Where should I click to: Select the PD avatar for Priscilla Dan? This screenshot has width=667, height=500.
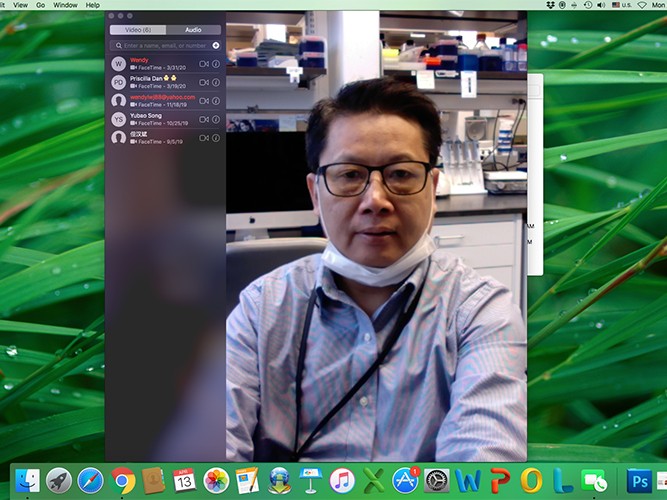[x=119, y=82]
